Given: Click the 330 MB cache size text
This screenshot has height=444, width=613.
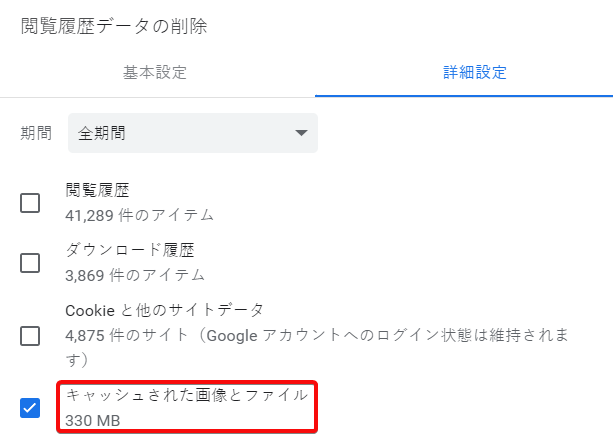Looking at the screenshot, I should (x=93, y=421).
